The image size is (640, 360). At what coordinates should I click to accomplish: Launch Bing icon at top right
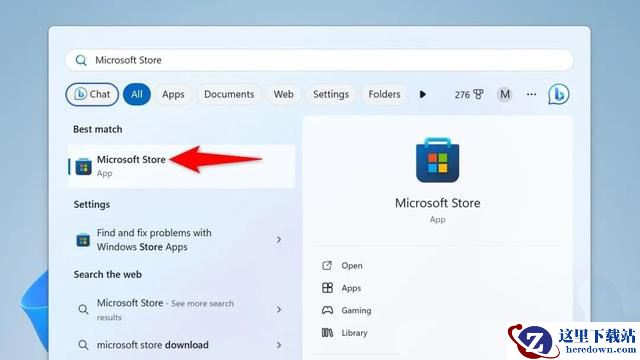pyautogui.click(x=558, y=94)
